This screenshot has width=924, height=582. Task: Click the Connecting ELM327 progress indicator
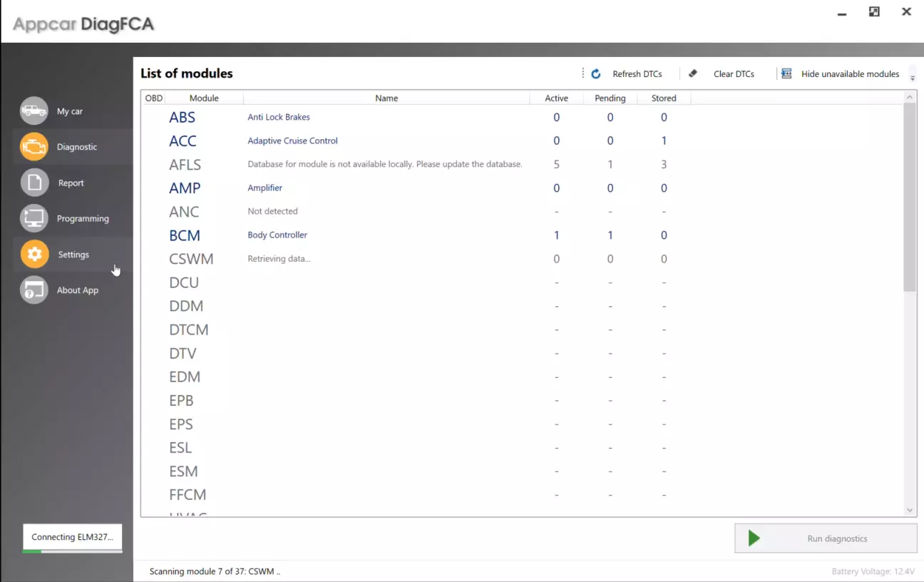[72, 538]
